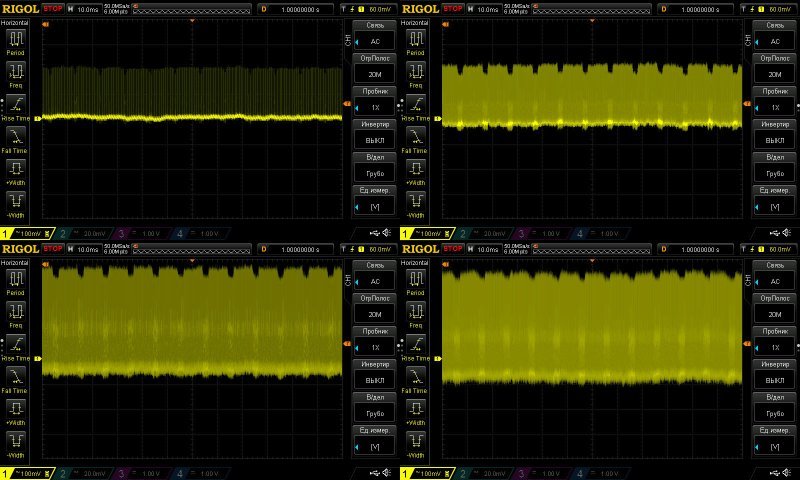Pick -Width measurement icon in bottom-left scope
The height and width of the screenshot is (480, 800).
(x=17, y=439)
